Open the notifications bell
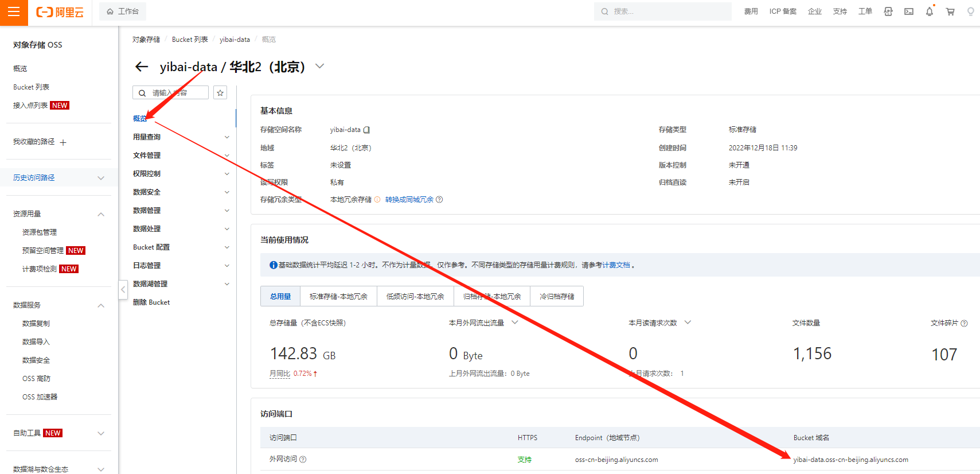 coord(930,11)
